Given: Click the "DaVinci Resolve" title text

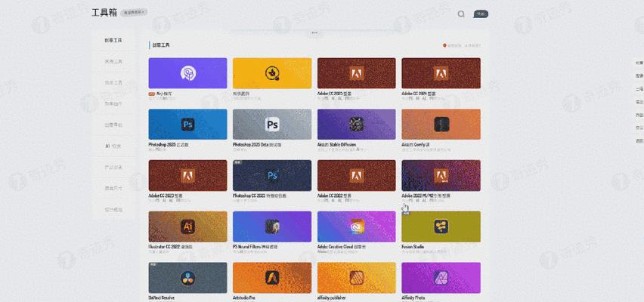Looking at the screenshot, I should pyautogui.click(x=162, y=297).
